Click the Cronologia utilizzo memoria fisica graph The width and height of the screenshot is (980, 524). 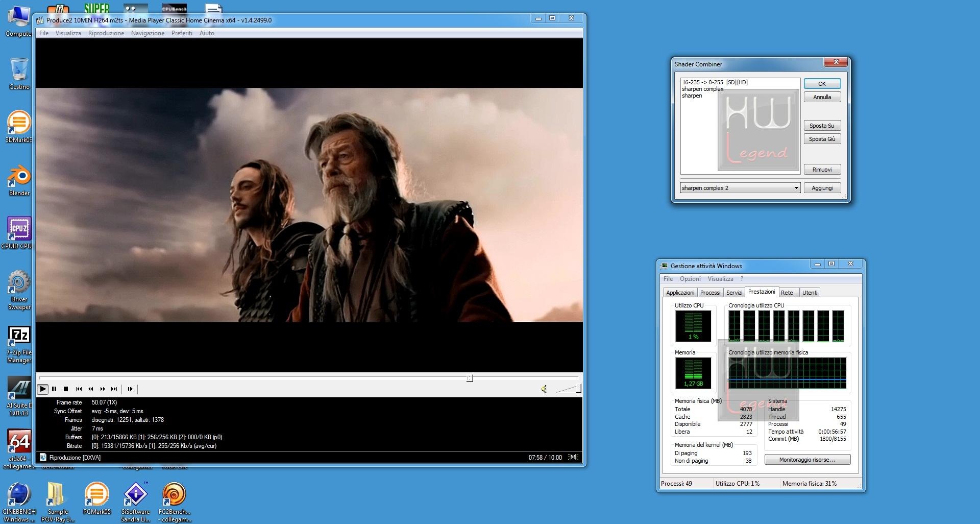[x=787, y=373]
